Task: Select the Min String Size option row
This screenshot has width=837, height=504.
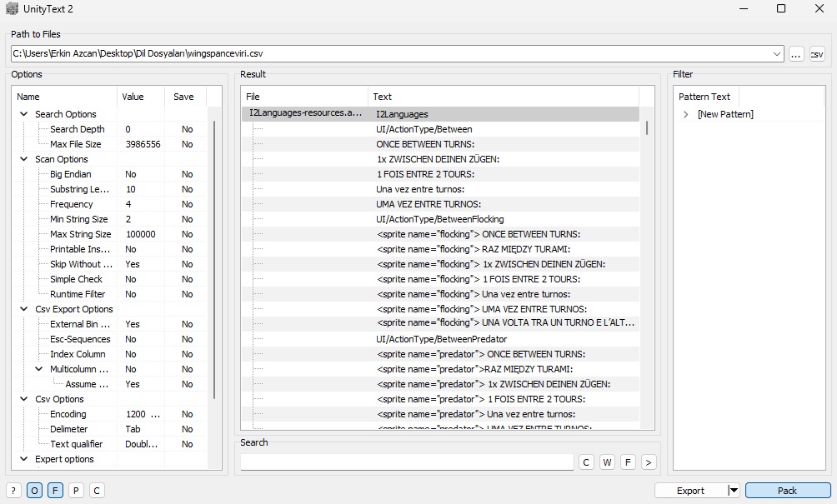Action: pyautogui.click(x=109, y=218)
